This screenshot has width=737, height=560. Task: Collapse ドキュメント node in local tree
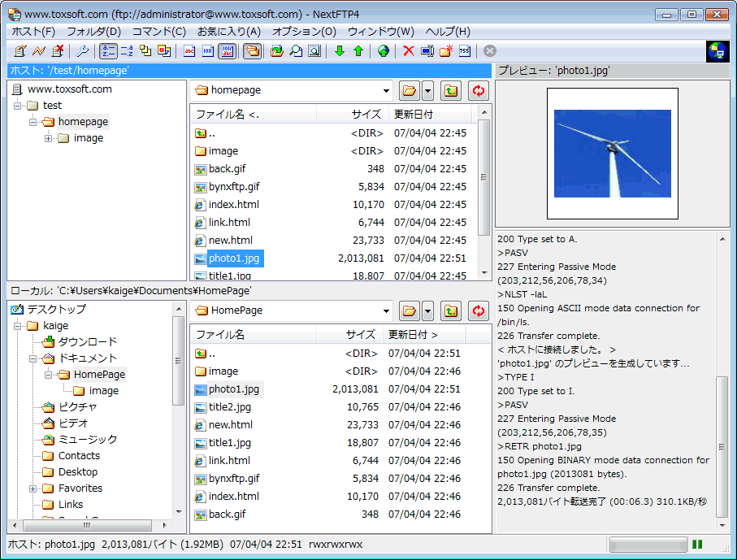(x=33, y=358)
